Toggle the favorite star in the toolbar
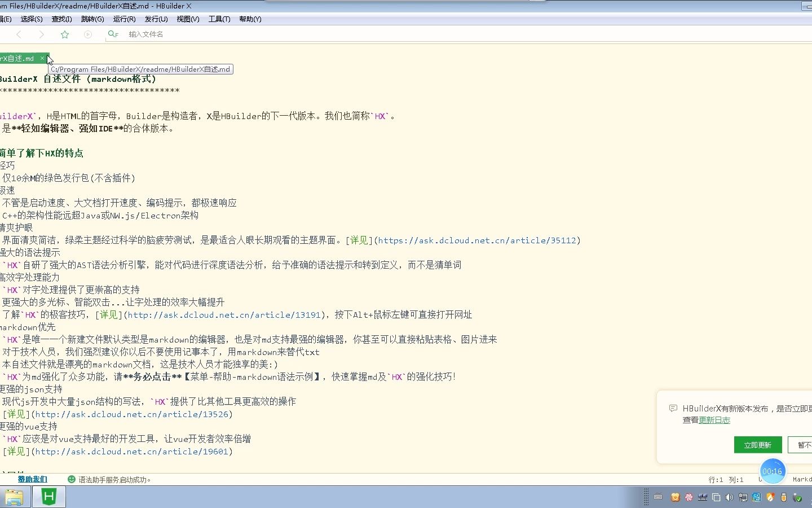 [x=64, y=34]
